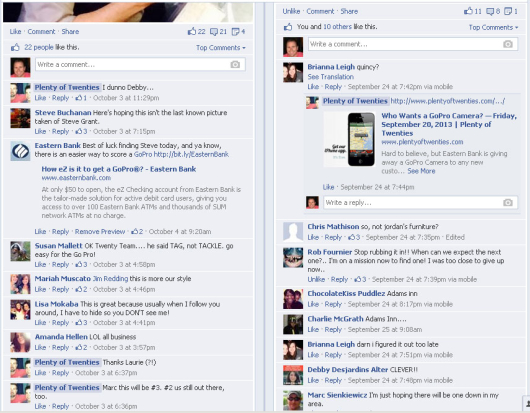530x413 pixels.
Task: Click thumbs-up count on Chris Mathison's comment
Action: [x=354, y=237]
